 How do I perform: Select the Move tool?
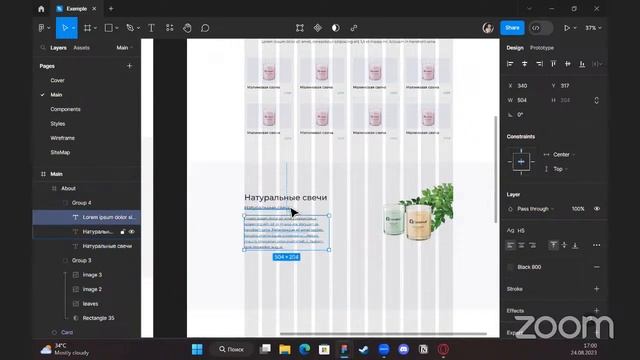[64, 28]
